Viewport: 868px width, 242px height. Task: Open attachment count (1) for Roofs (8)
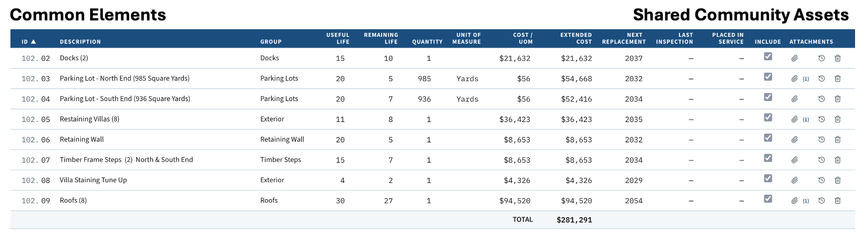(x=806, y=201)
